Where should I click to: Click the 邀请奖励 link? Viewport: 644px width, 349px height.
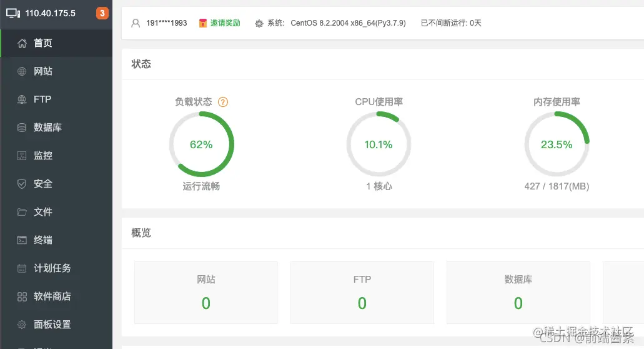click(x=225, y=23)
